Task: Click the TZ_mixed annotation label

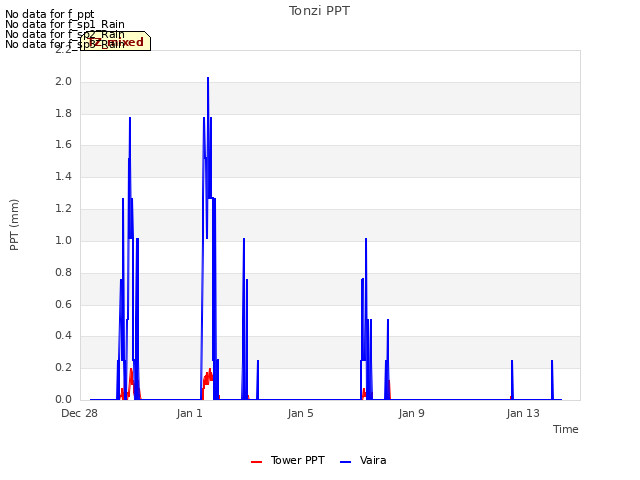Action: pos(116,42)
